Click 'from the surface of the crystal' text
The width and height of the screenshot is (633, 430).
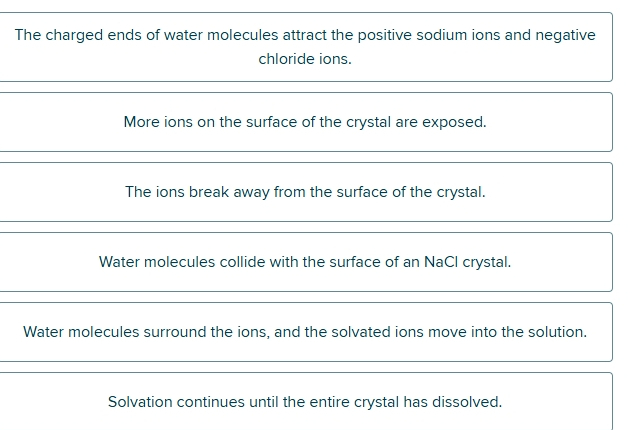pos(379,192)
